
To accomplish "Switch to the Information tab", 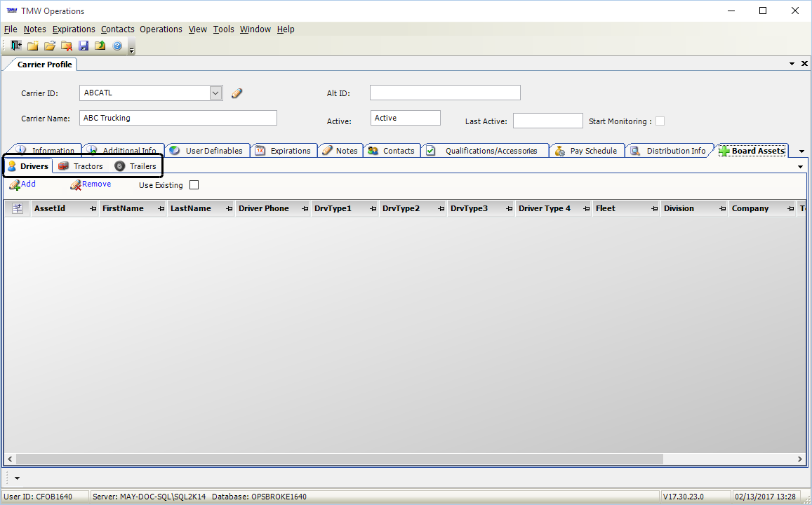I will [x=46, y=151].
